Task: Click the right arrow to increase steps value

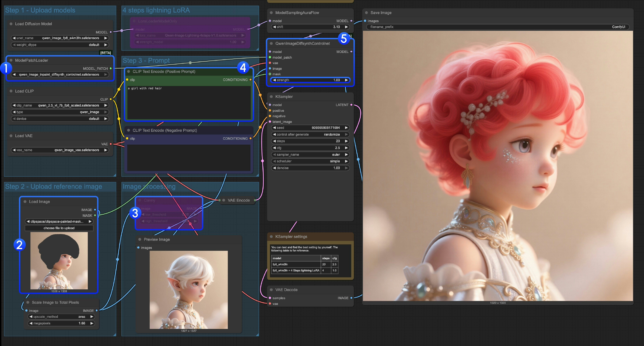Action: point(347,141)
